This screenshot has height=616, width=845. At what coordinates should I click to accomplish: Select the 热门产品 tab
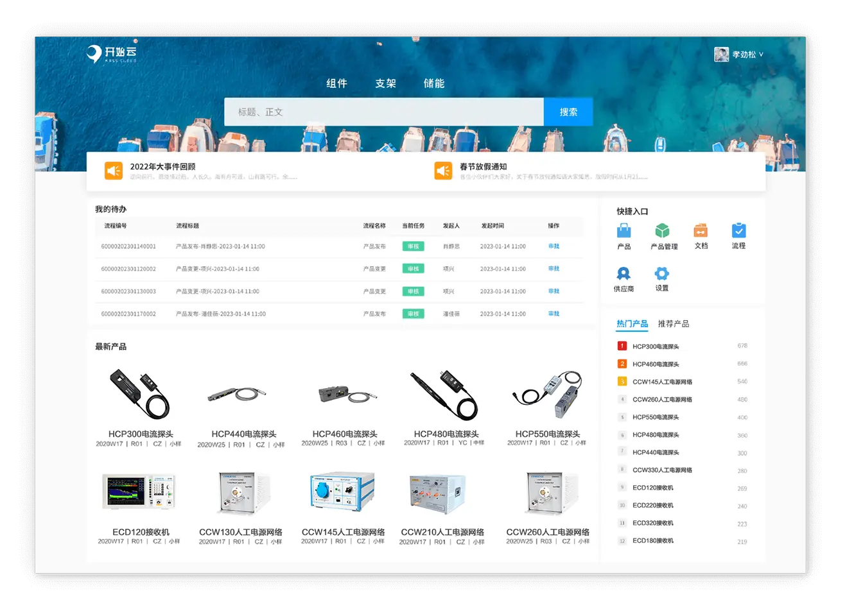632,324
